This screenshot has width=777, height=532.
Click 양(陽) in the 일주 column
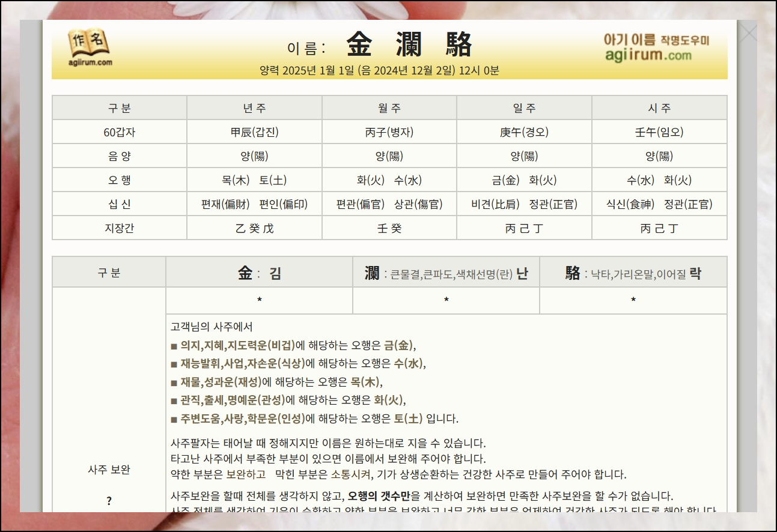(525, 156)
